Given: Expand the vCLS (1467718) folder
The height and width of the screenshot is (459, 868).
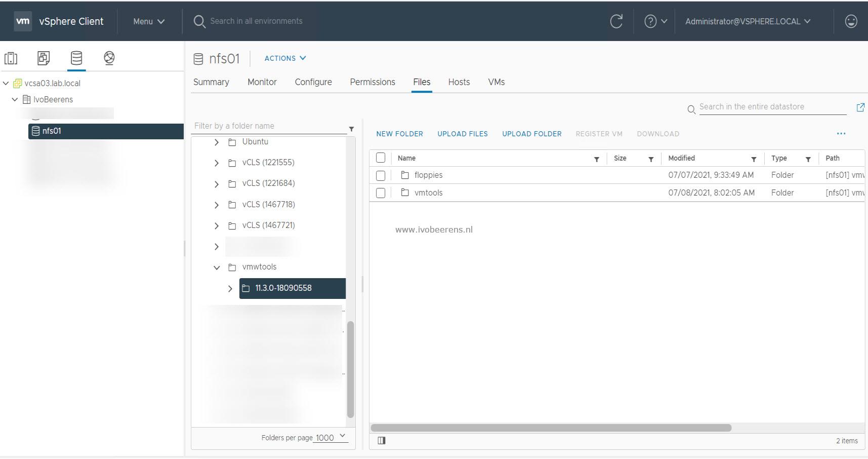Looking at the screenshot, I should 217,205.
